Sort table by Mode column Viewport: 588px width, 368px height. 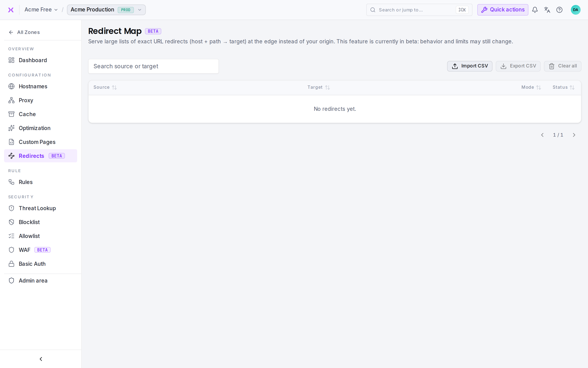531,87
